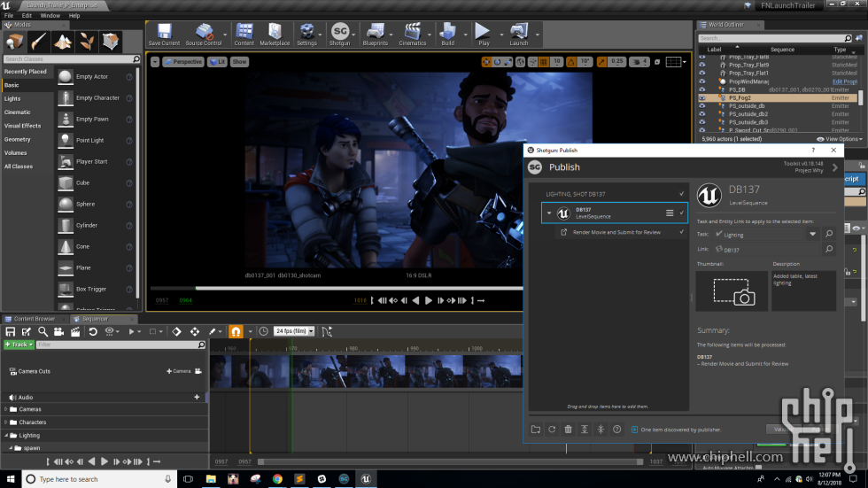868x488 pixels.
Task: Open View Options in World Outliner
Action: click(840, 139)
